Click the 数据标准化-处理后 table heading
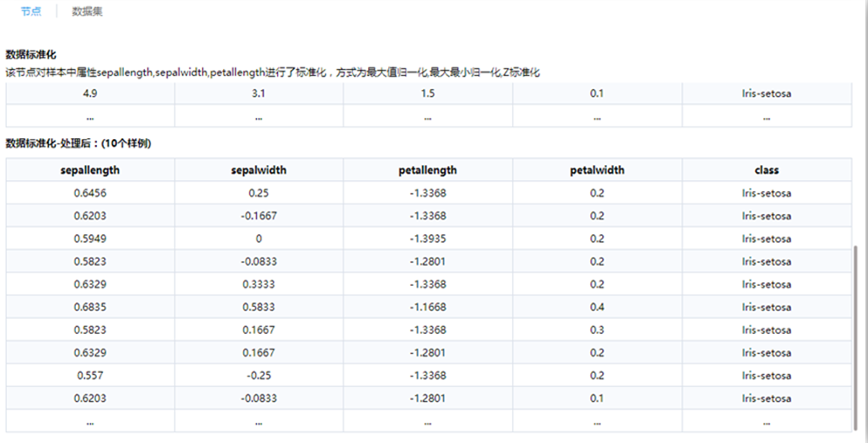Viewport: 868px width, 443px height. [79, 143]
